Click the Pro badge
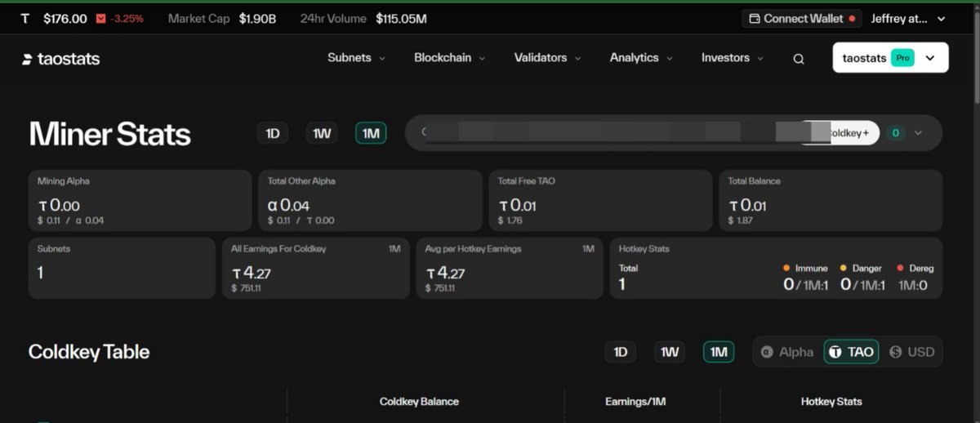Image resolution: width=980 pixels, height=423 pixels. coord(902,58)
